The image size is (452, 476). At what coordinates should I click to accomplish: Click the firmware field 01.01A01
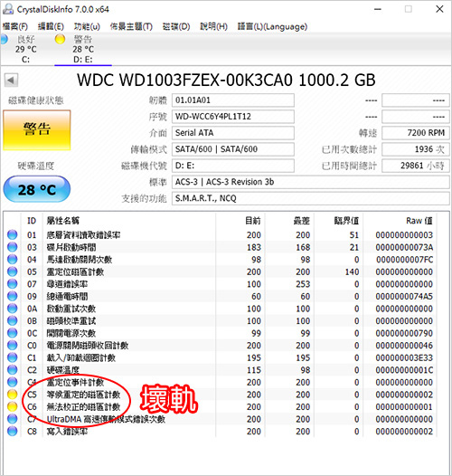coord(233,100)
